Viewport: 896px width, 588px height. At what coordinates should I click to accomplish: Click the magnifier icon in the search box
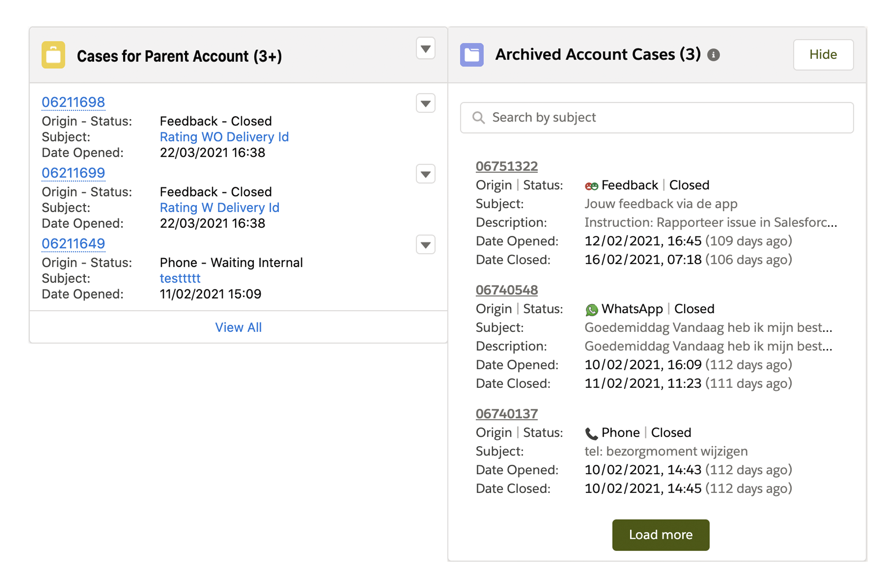(478, 117)
